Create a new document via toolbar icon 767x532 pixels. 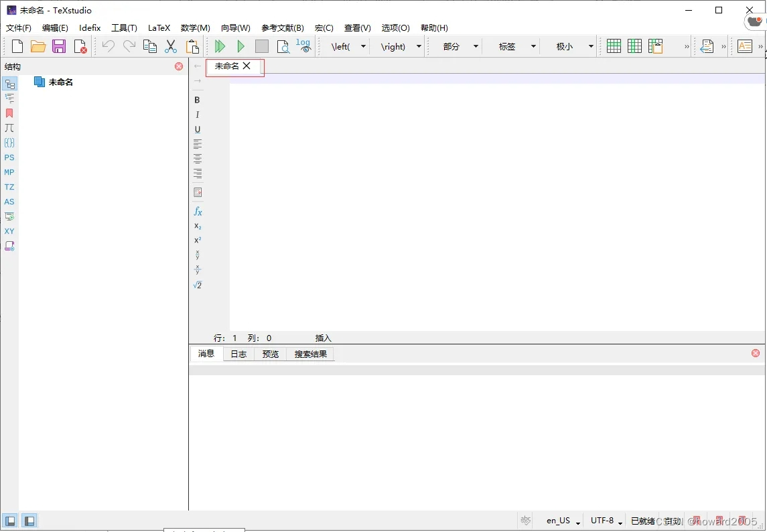(17, 46)
